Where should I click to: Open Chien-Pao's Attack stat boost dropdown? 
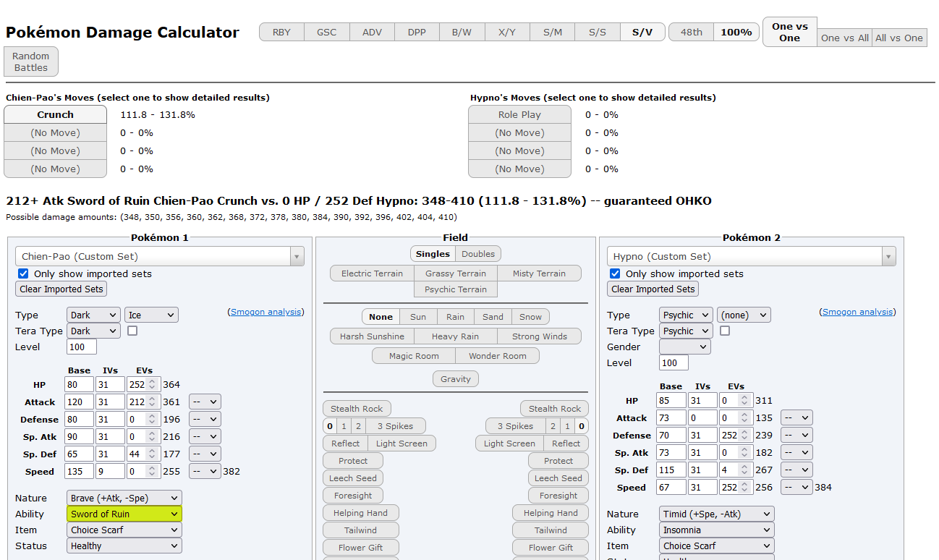(205, 402)
